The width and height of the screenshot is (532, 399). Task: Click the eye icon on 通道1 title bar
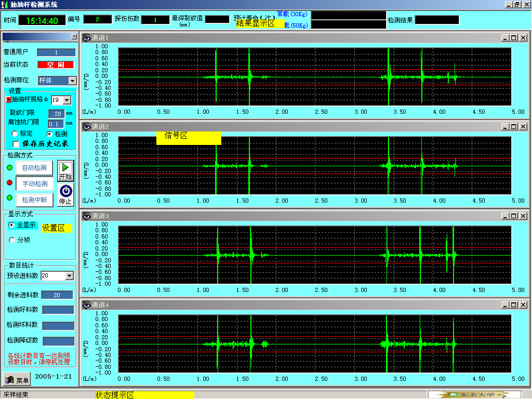[x=86, y=37]
